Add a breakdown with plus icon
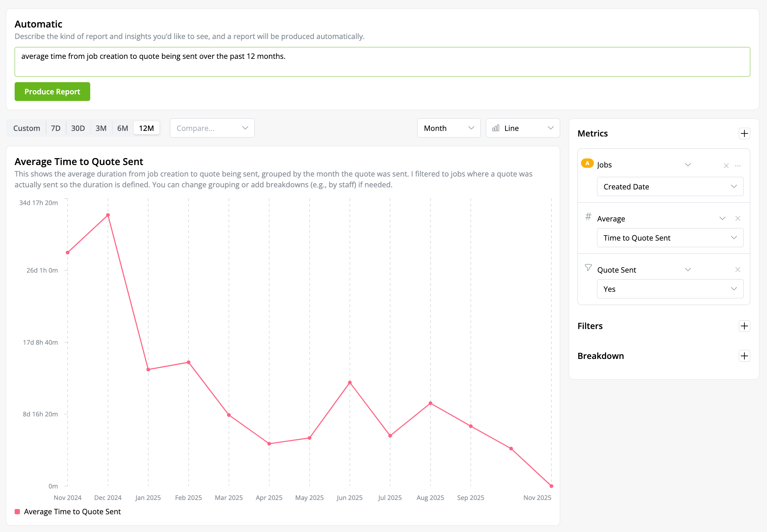 (x=744, y=356)
